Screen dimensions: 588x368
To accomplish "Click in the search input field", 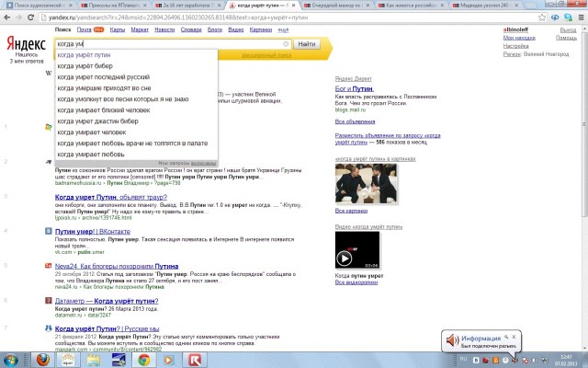I will tap(165, 43).
